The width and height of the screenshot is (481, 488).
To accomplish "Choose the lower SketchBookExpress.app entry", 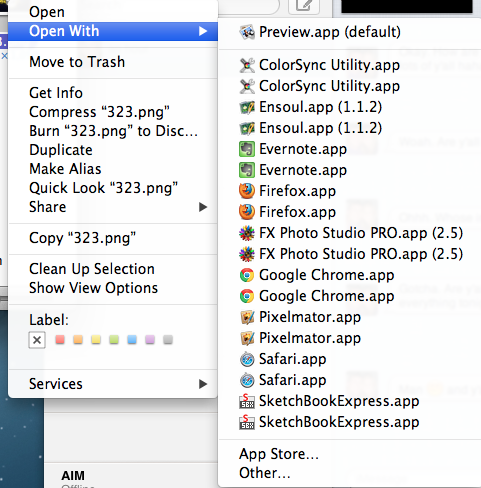I will tap(349, 422).
